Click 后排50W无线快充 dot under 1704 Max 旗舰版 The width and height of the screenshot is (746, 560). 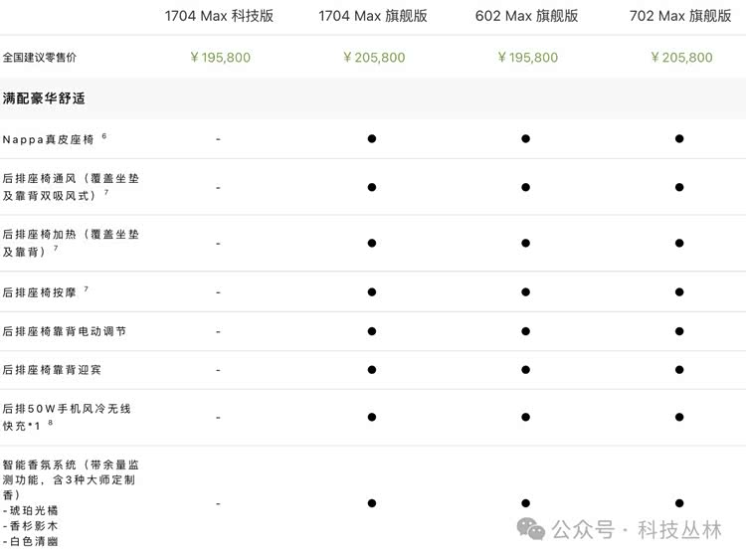(x=372, y=418)
